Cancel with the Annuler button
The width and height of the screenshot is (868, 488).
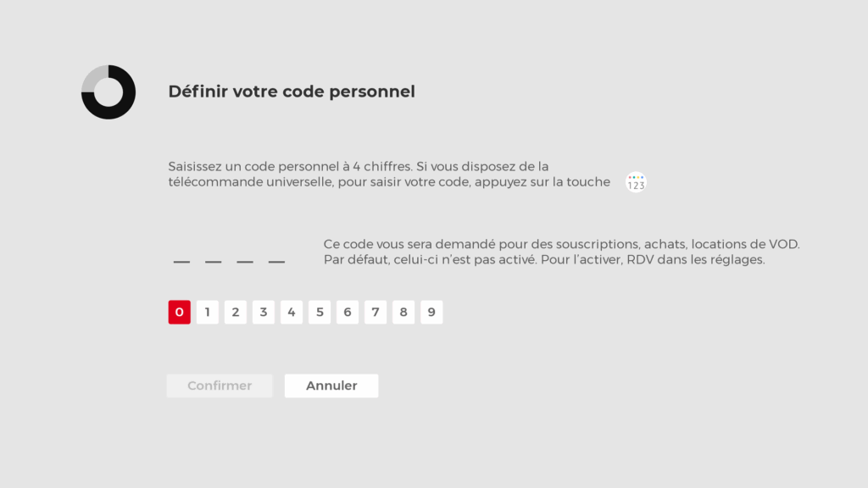pos(331,385)
